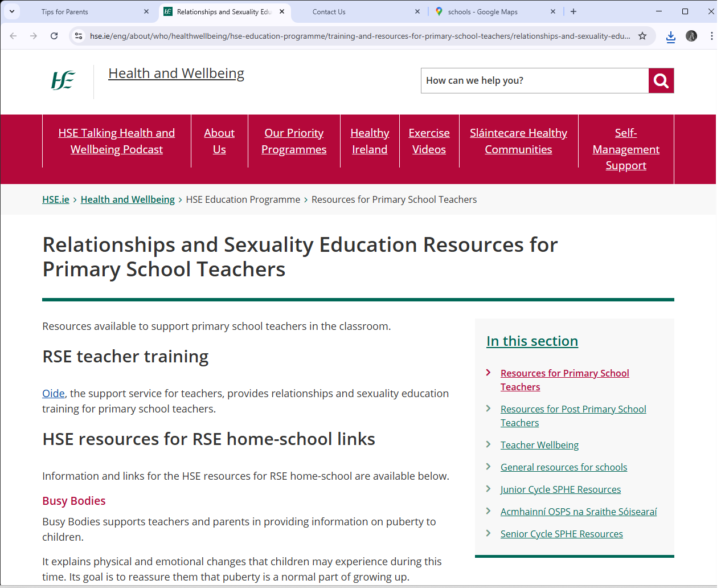Viewport: 725px width, 588px height.
Task: Click the search magnifier icon beside the search box
Action: [661, 80]
